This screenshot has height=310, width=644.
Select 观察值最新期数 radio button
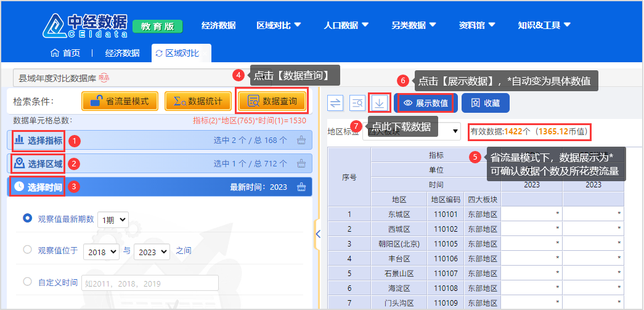pyautogui.click(x=27, y=218)
